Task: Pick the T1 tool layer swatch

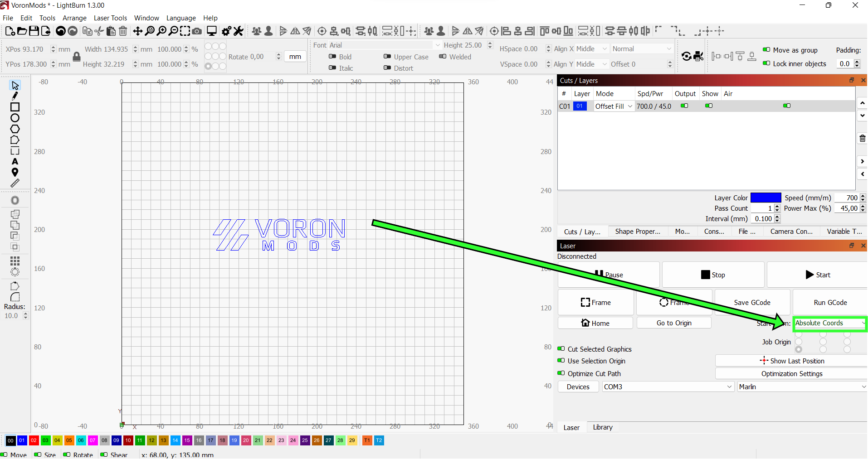Action: point(367,440)
